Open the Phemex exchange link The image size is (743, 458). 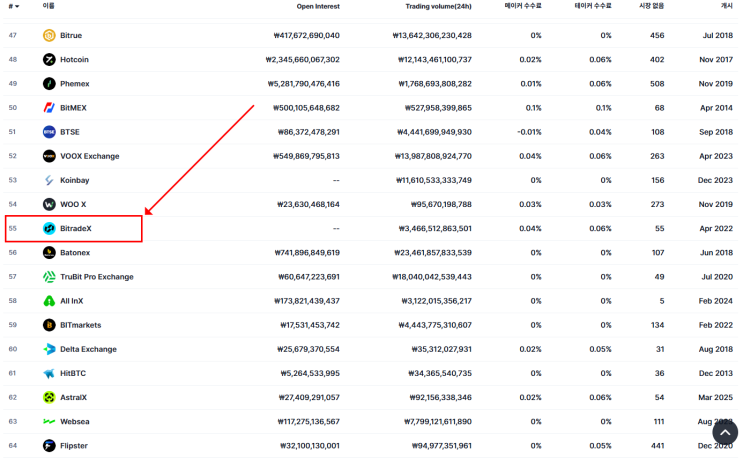[x=75, y=84]
